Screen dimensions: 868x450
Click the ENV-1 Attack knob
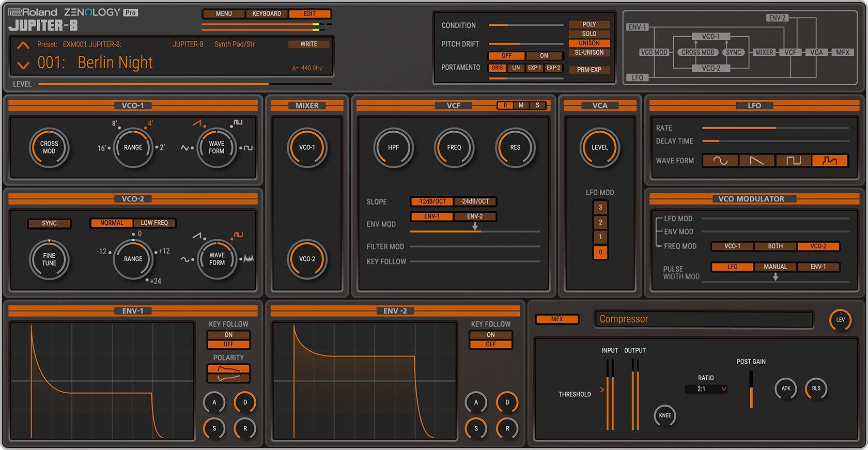[x=214, y=402]
